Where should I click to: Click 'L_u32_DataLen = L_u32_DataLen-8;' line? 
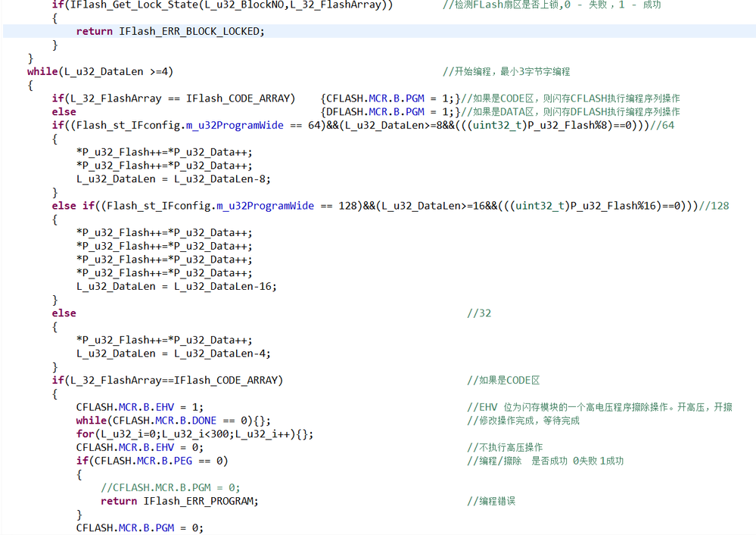(173, 179)
